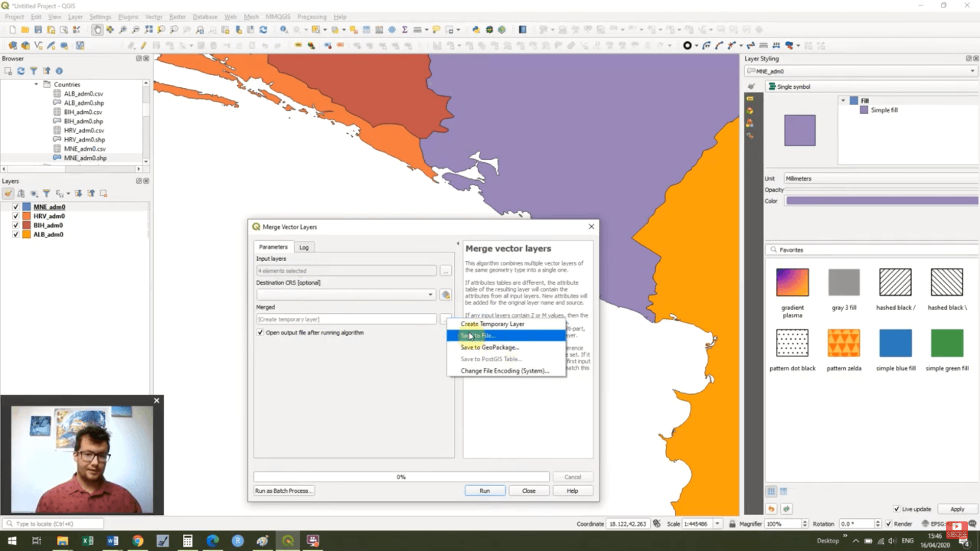Viewport: 980px width, 551px height.
Task: Pick the simple blue fill swatch
Action: [x=895, y=343]
